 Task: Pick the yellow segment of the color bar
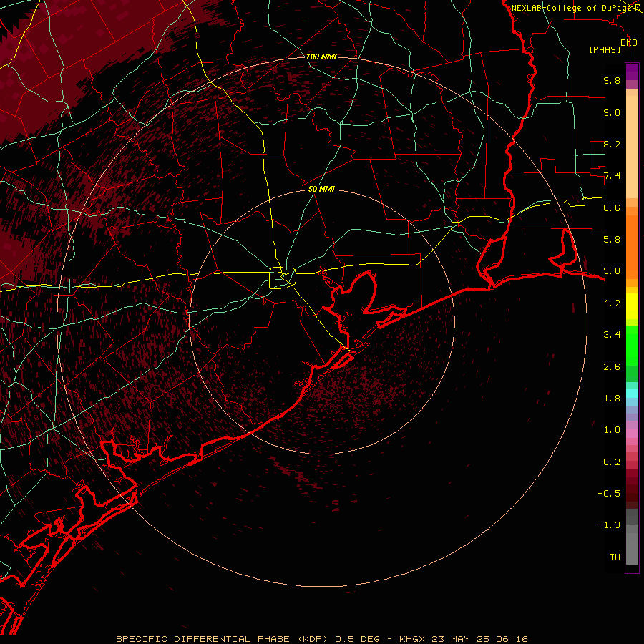(x=632, y=306)
